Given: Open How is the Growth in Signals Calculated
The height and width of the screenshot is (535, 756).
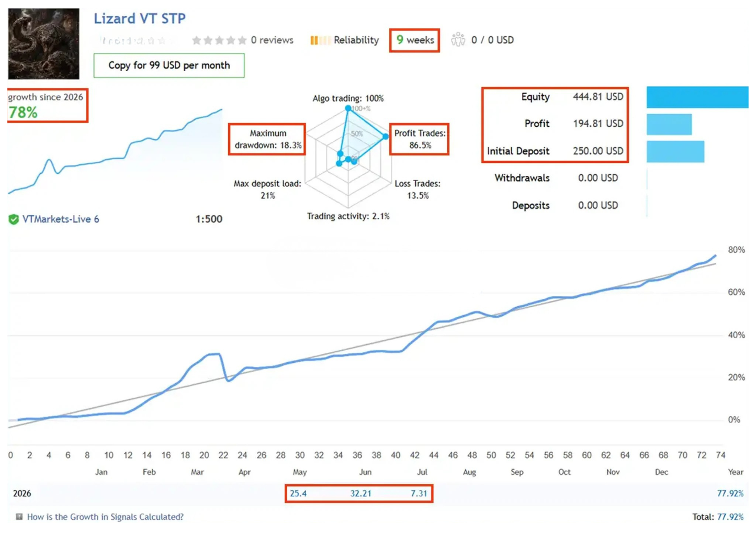Looking at the screenshot, I should [x=105, y=517].
